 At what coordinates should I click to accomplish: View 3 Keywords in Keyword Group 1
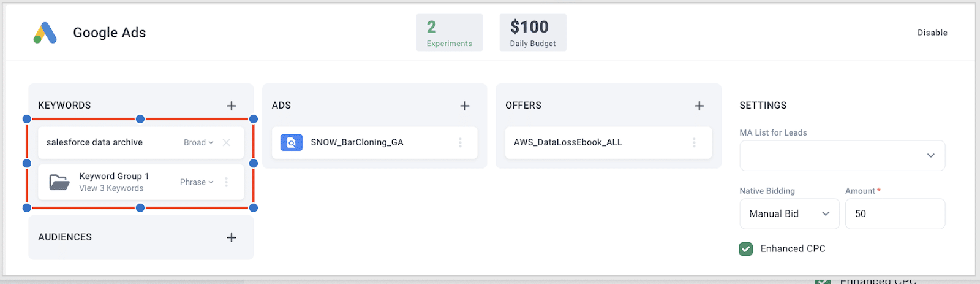pyautogui.click(x=111, y=188)
